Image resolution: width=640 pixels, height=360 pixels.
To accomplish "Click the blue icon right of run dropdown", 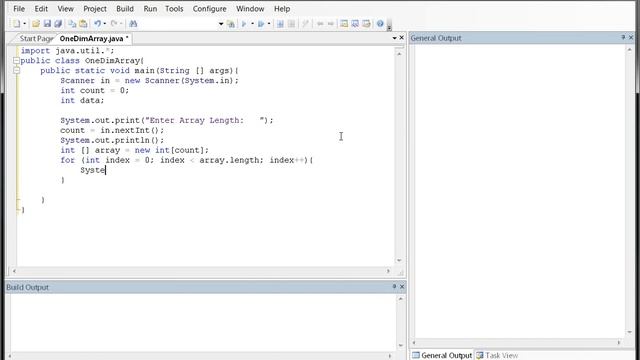I will 280,24.
